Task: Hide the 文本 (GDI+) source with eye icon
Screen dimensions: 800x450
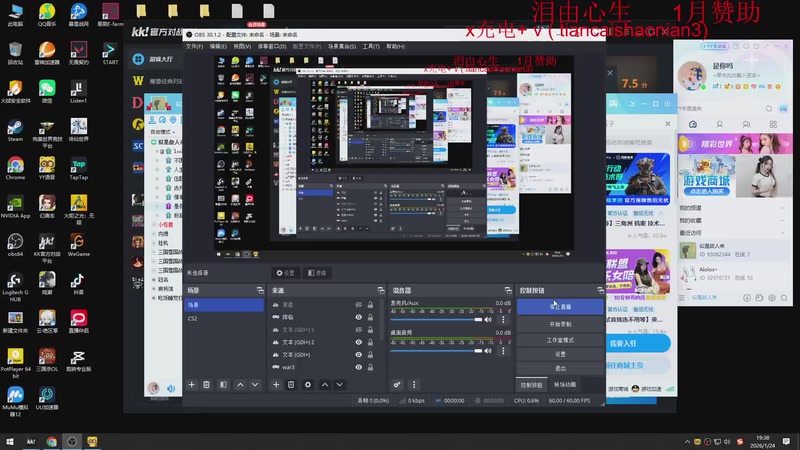Action: (x=359, y=355)
